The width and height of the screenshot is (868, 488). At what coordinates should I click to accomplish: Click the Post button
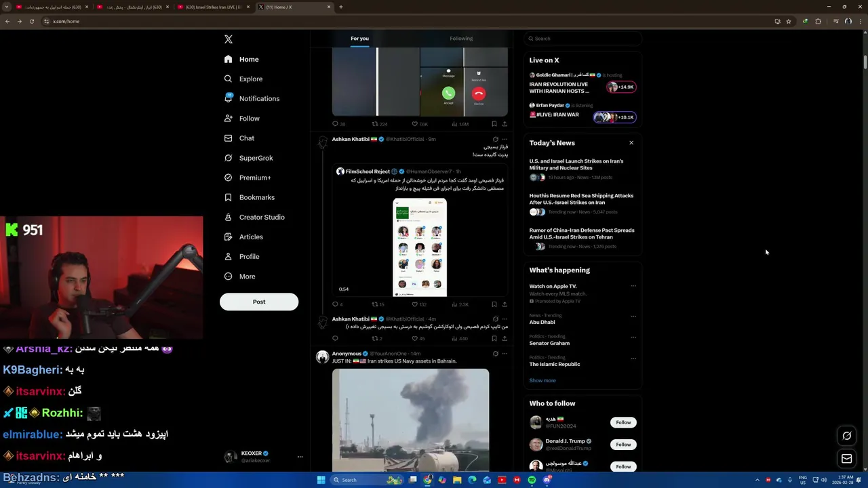(259, 302)
